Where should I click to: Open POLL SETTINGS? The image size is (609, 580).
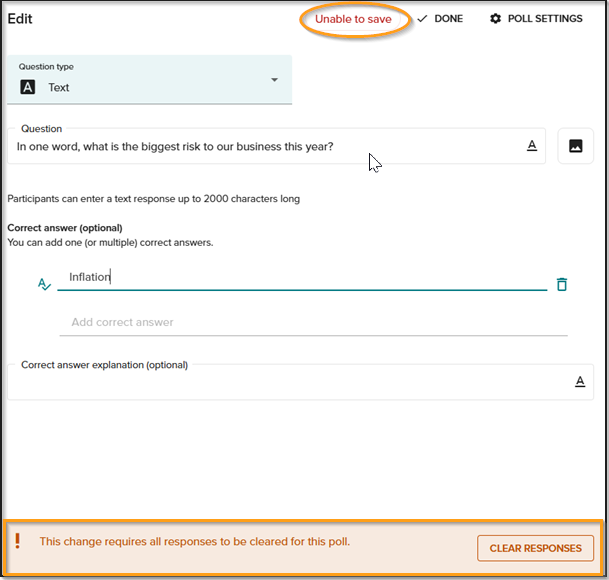tap(536, 19)
